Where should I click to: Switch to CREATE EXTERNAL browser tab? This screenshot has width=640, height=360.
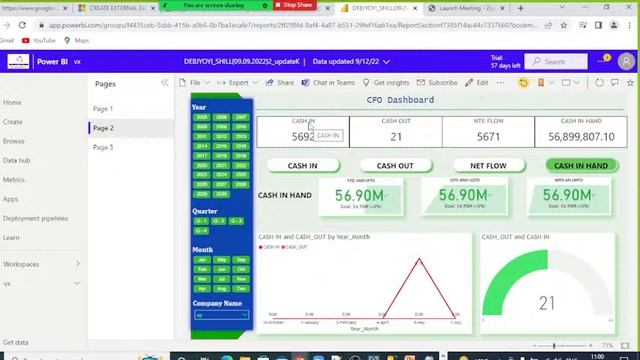tap(117, 8)
